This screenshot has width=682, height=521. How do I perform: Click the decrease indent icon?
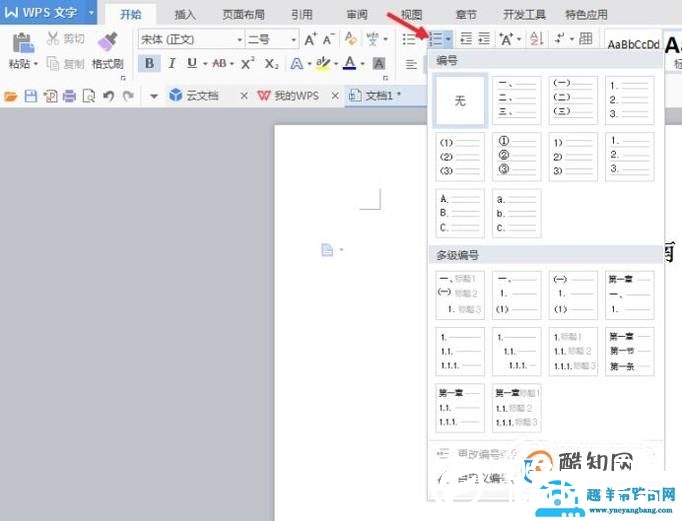tap(466, 39)
